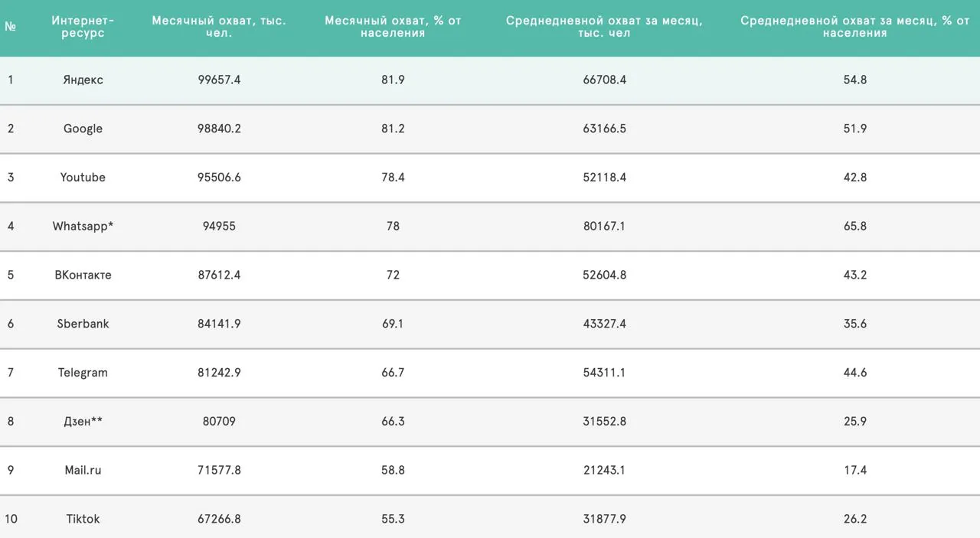The width and height of the screenshot is (980, 538).
Task: Click the Месячный охват, % от населения header
Action: click(x=393, y=27)
